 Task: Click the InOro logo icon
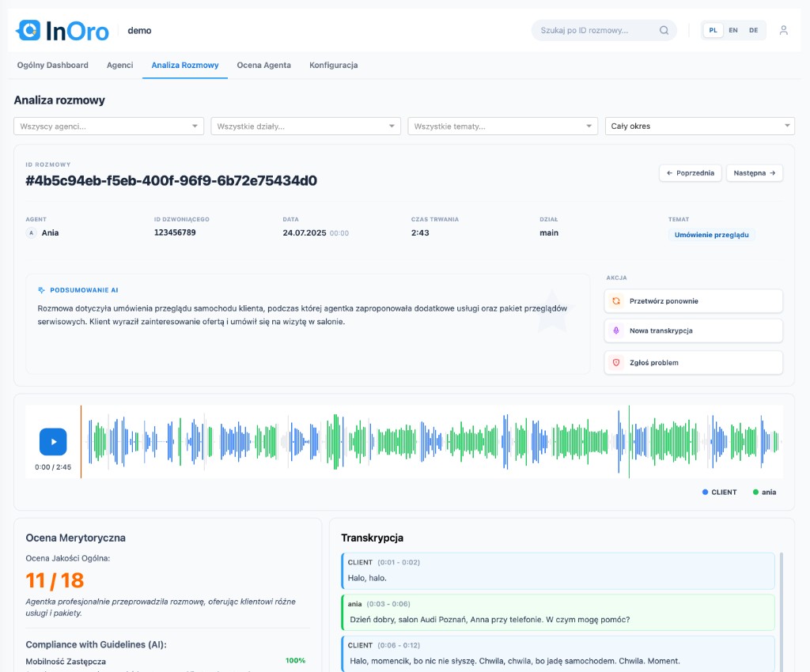pos(28,30)
